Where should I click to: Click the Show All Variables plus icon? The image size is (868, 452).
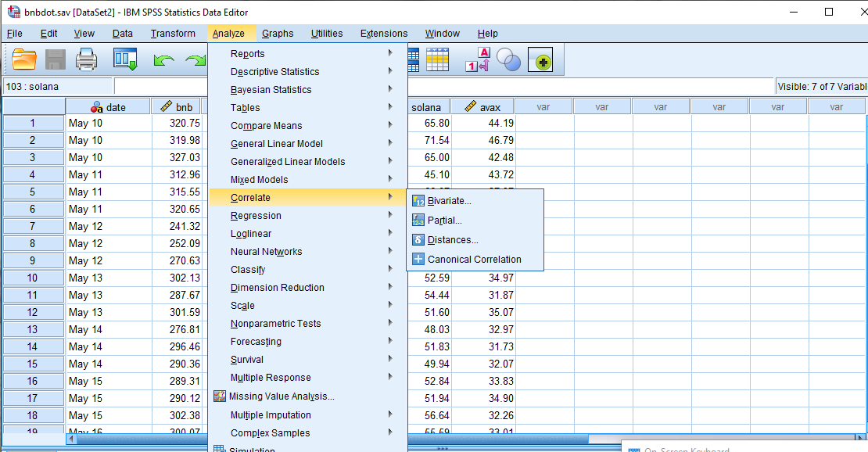[x=540, y=59]
